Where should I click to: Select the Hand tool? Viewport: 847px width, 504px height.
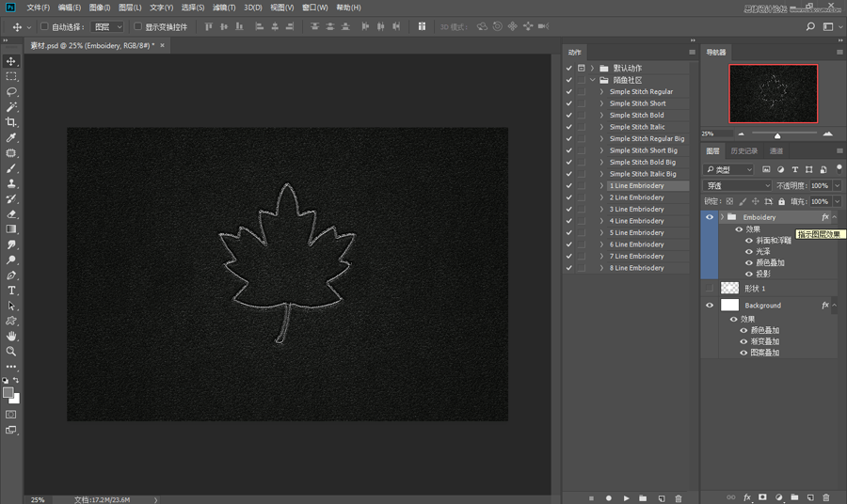[11, 336]
